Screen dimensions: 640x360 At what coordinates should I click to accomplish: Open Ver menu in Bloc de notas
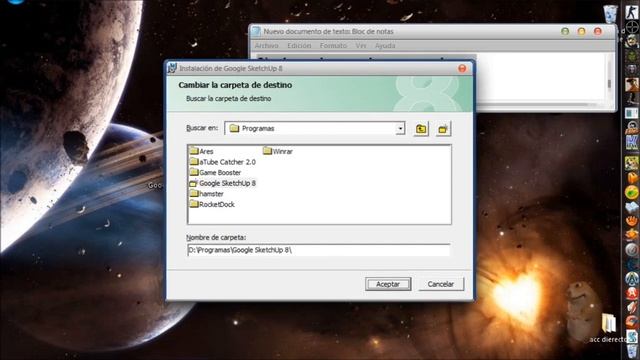[x=361, y=46]
